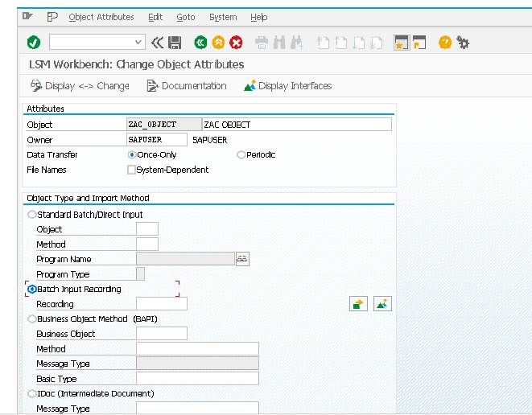Click the Object name field ZAC_OBJECT
The height and width of the screenshot is (415, 532).
click(x=164, y=125)
